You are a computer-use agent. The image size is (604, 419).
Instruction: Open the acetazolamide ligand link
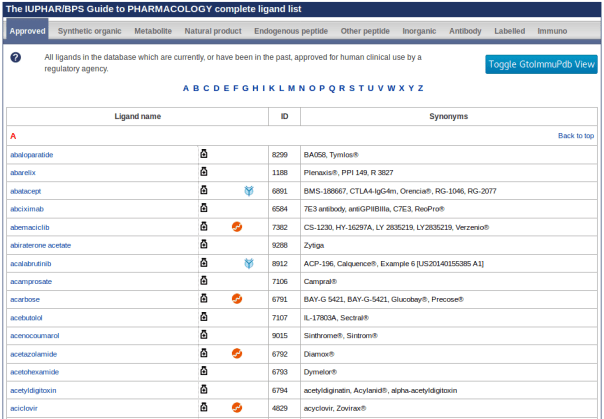tap(34, 354)
